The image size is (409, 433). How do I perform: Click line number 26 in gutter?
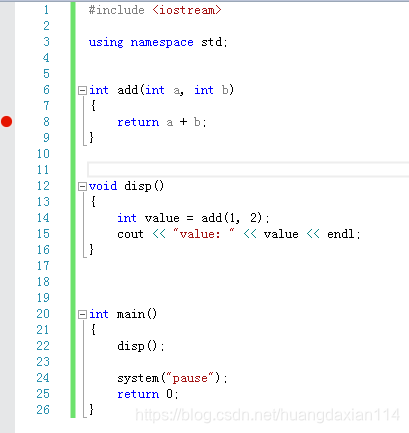pos(43,410)
